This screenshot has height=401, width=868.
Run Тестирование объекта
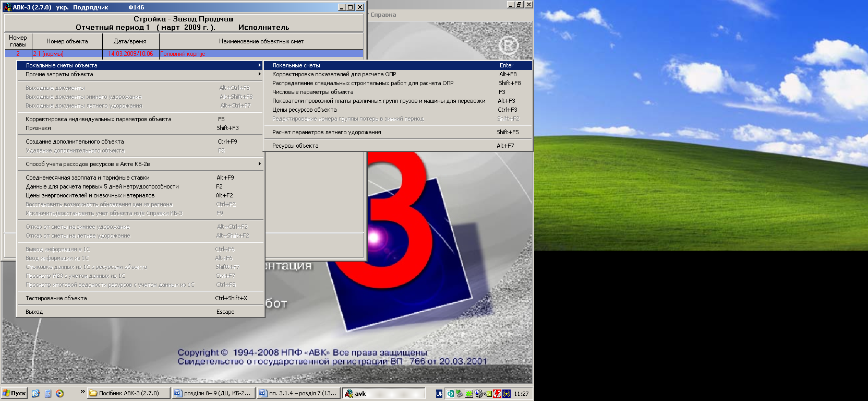pos(140,298)
